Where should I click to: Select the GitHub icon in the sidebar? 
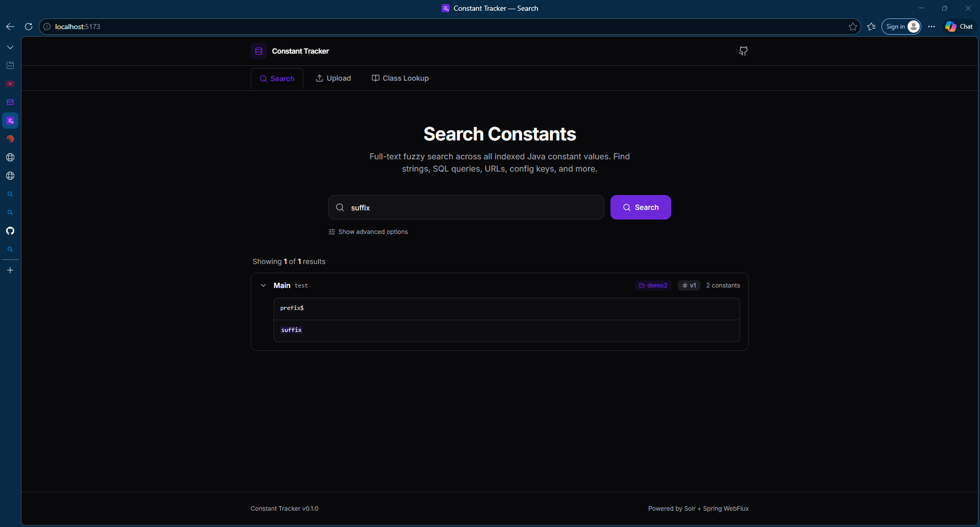pyautogui.click(x=10, y=231)
